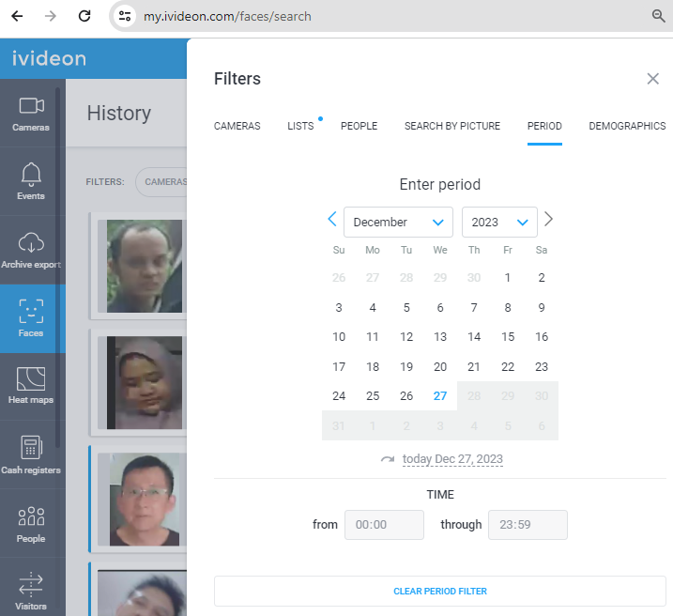Open the Cameras section in sidebar

(x=31, y=114)
